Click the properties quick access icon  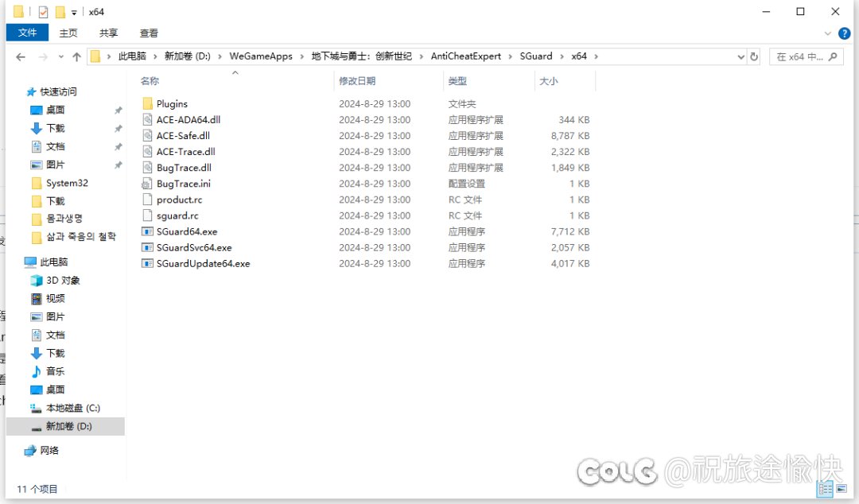pos(43,11)
